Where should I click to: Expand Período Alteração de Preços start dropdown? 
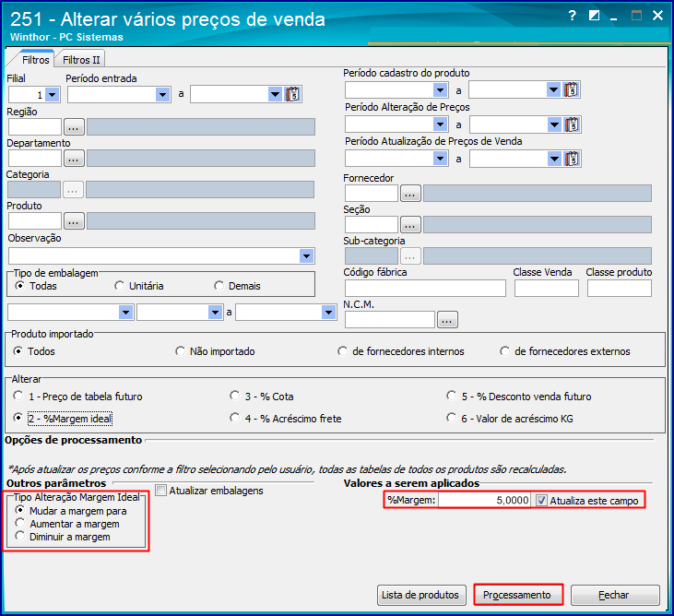pyautogui.click(x=440, y=124)
